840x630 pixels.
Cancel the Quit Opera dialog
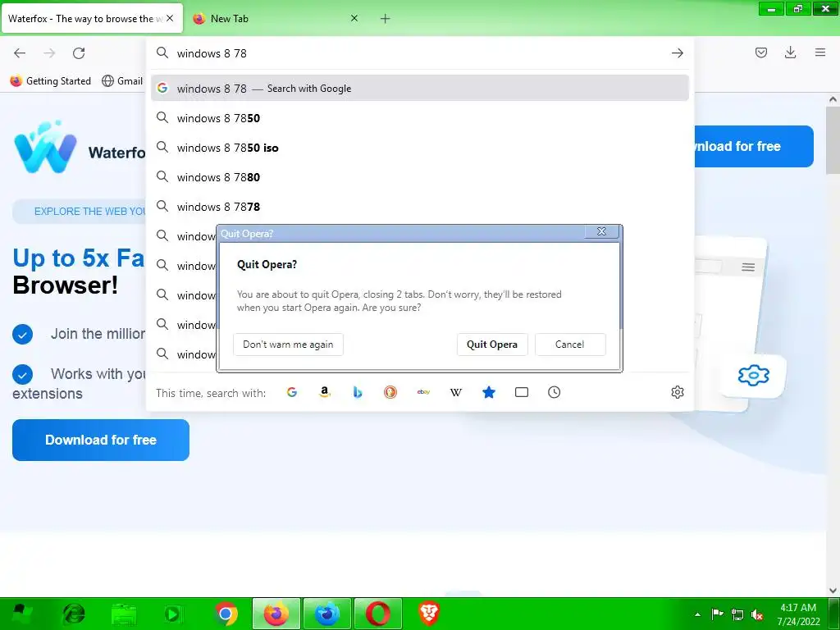[x=570, y=345]
